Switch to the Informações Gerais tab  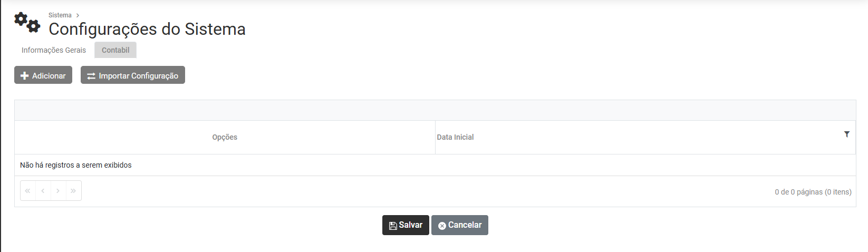point(54,50)
